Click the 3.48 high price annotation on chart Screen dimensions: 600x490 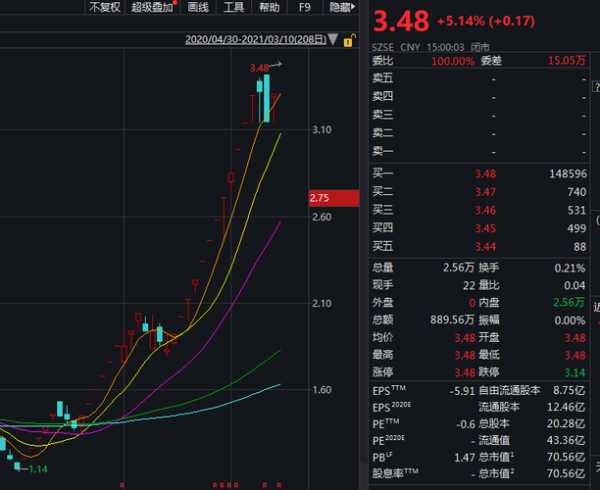pyautogui.click(x=259, y=68)
